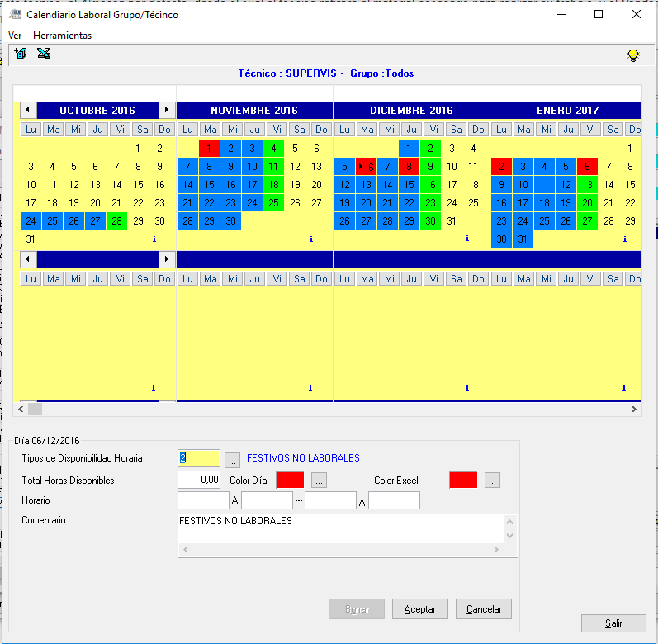
Task: Open the Color Día picker button
Action: pos(319,480)
